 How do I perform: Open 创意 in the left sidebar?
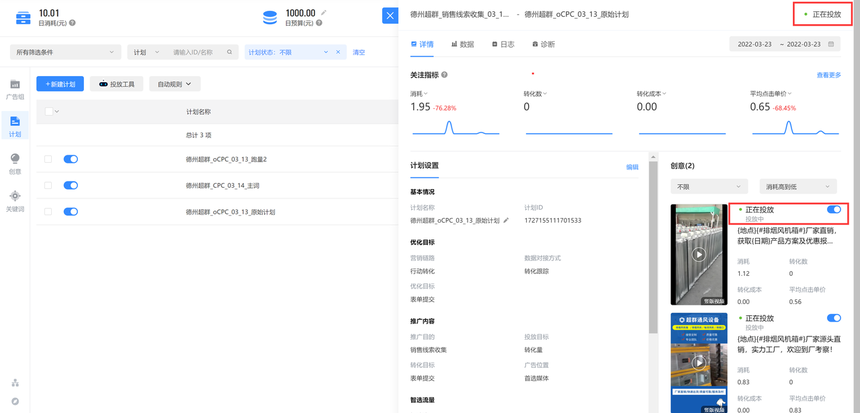(15, 162)
